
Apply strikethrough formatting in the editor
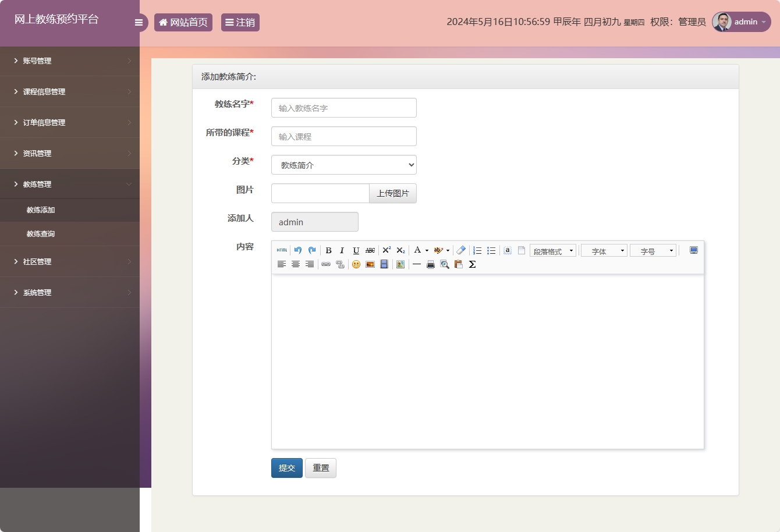[370, 250]
